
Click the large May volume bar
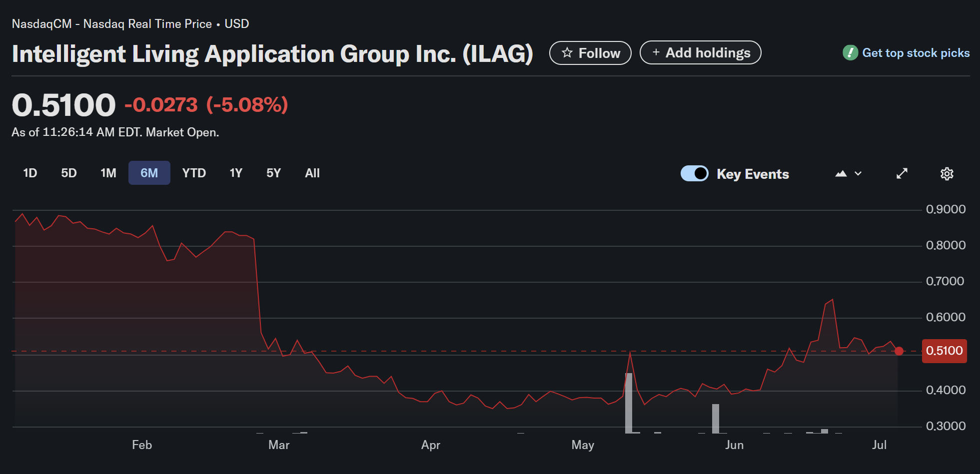point(629,403)
